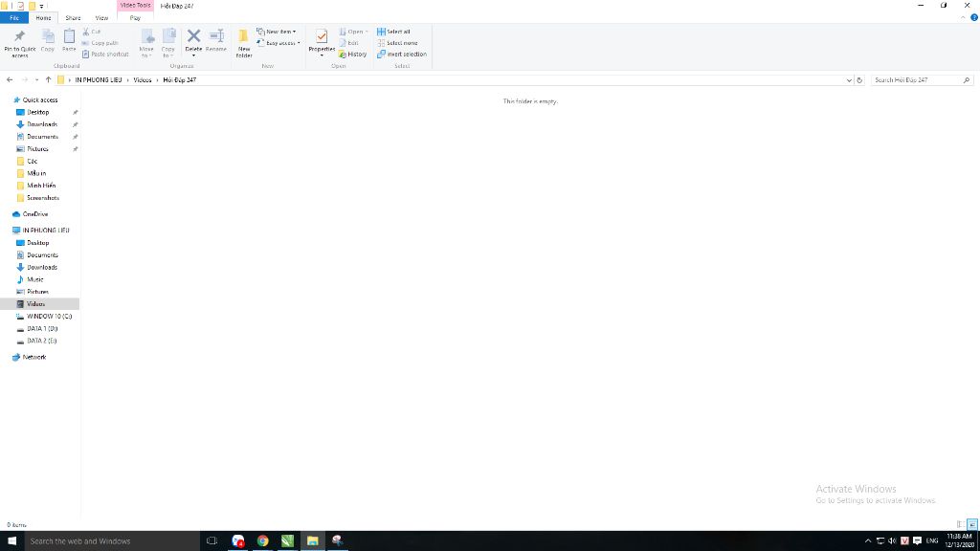Click the Search Hỏi Đáp 247 box

(922, 80)
